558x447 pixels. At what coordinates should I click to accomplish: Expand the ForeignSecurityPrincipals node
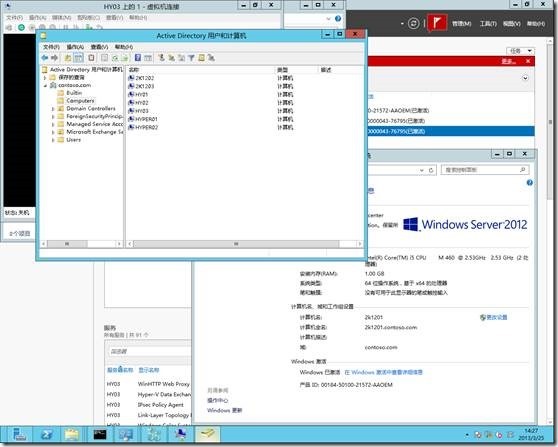pos(53,116)
